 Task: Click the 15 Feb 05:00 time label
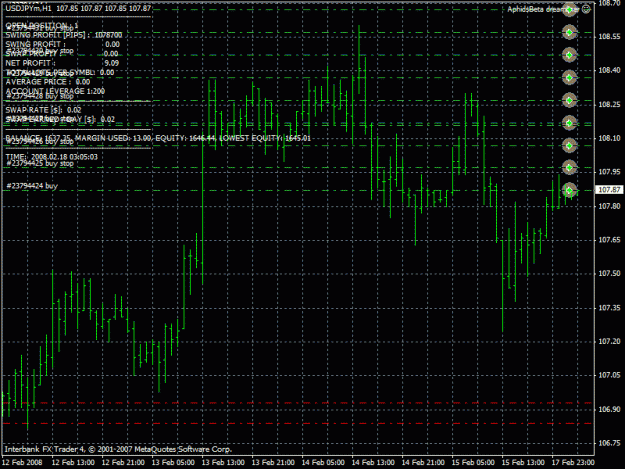(473, 463)
